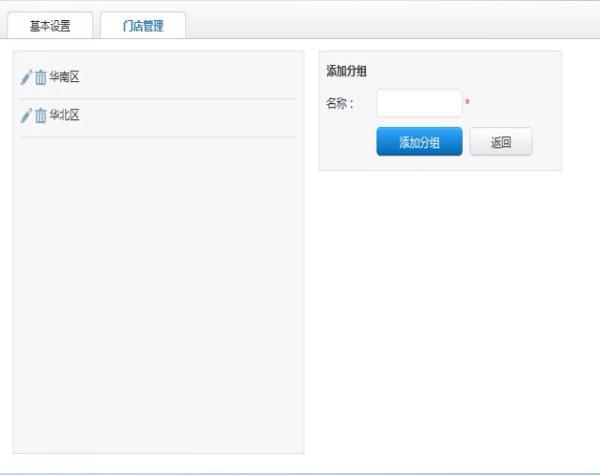The width and height of the screenshot is (600, 475).
Task: Select the 华南区 group name
Action: [64, 77]
